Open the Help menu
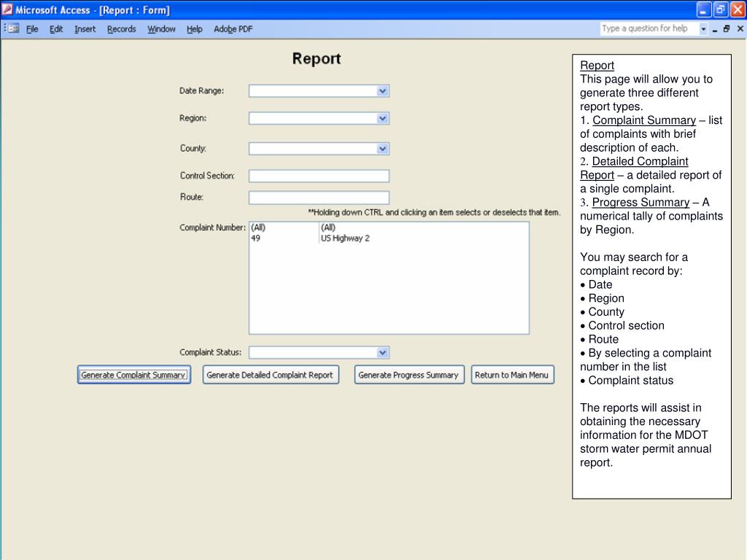Image resolution: width=747 pixels, height=560 pixels. 194,29
